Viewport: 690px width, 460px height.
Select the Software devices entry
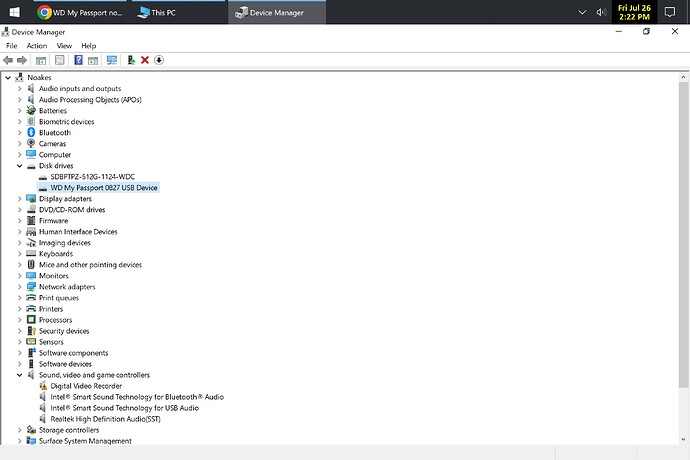65,364
